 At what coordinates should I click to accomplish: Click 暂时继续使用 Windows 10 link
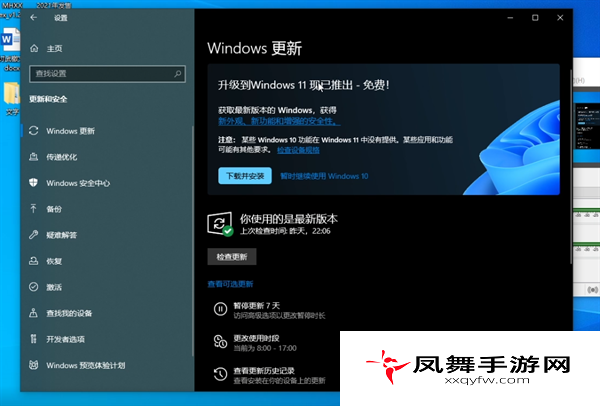(324, 176)
